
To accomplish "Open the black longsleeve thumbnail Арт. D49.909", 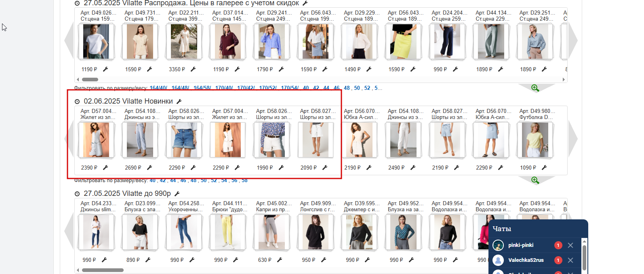I will (315, 232).
